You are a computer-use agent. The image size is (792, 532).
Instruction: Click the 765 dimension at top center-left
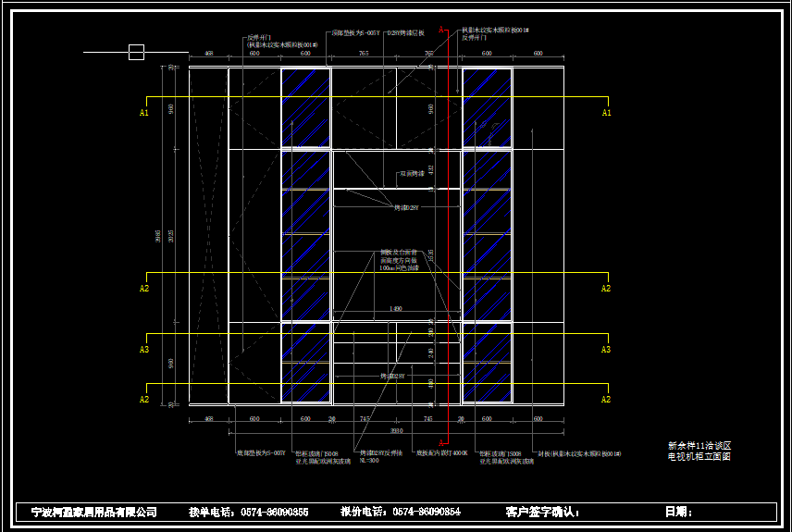[364, 55]
